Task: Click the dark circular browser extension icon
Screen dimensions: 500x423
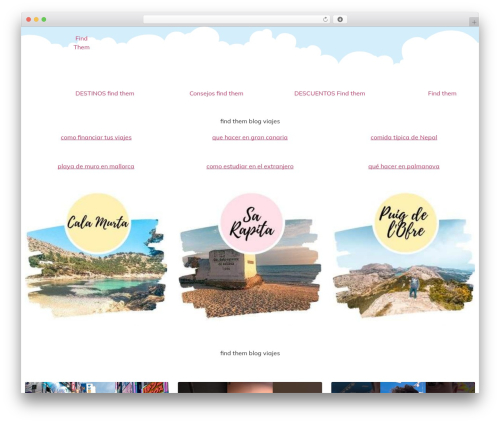Action: tap(340, 20)
